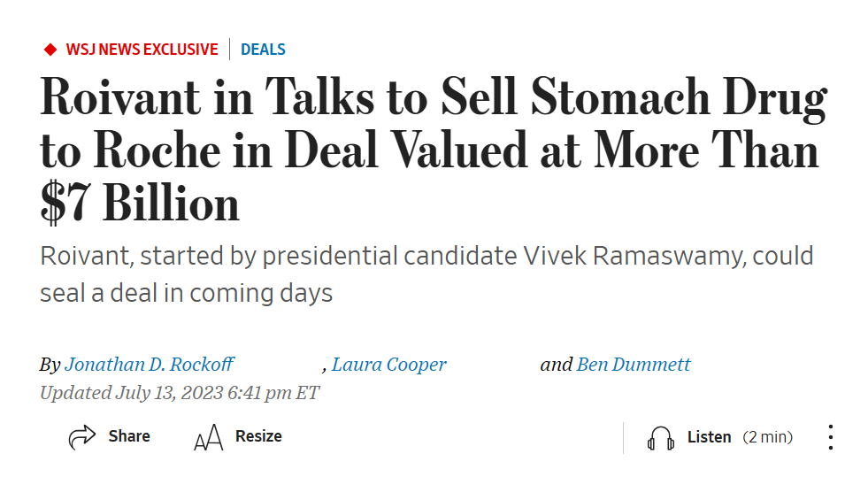Open author Jonathan D. Rockoff's page
868x477 pixels.
tap(150, 364)
